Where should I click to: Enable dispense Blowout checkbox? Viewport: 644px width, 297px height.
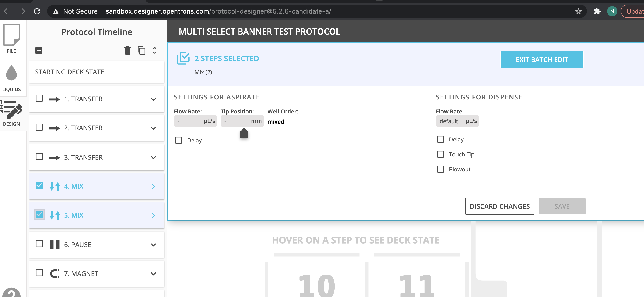click(x=440, y=169)
